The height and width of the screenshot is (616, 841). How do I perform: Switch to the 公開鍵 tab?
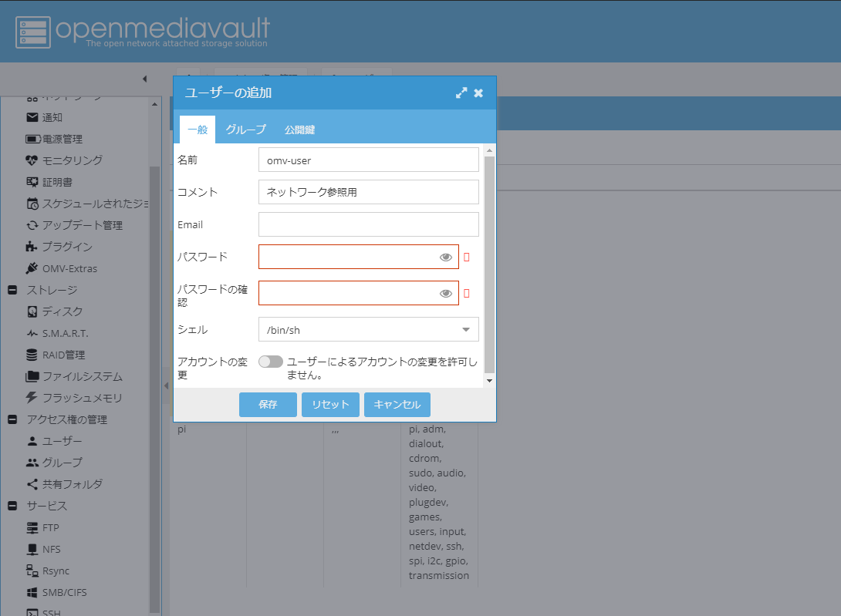pos(299,130)
